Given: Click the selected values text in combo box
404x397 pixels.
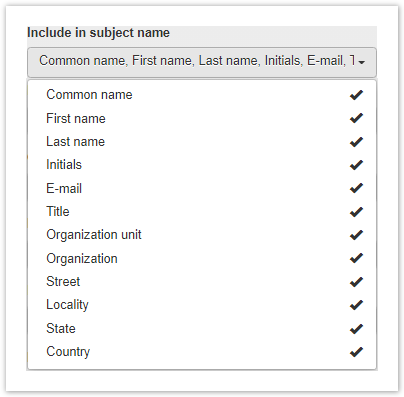Looking at the screenshot, I should 197,61.
